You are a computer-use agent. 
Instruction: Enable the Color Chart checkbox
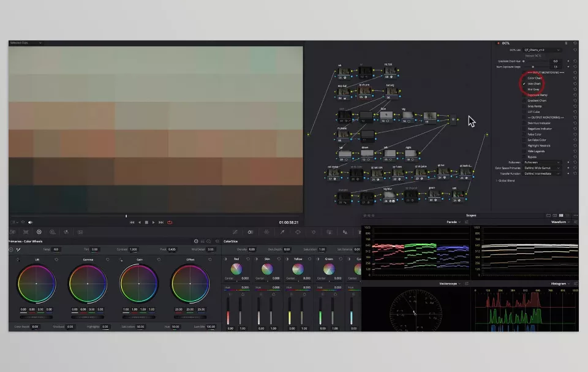click(524, 78)
